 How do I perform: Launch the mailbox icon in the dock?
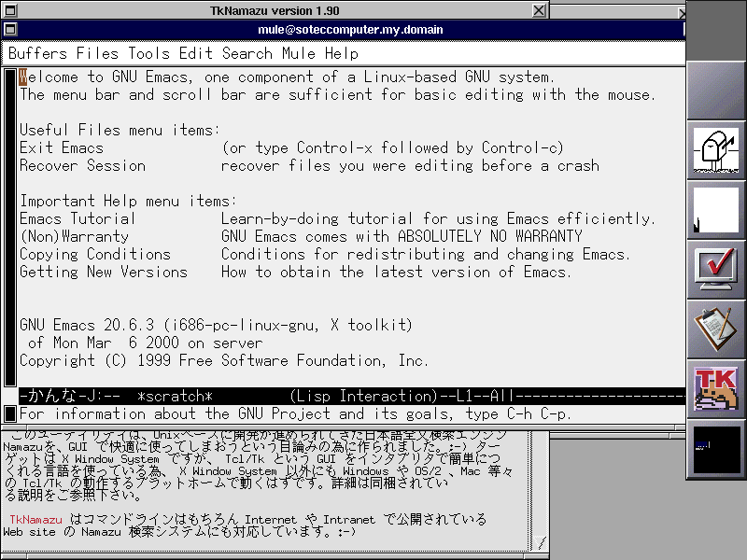click(716, 150)
